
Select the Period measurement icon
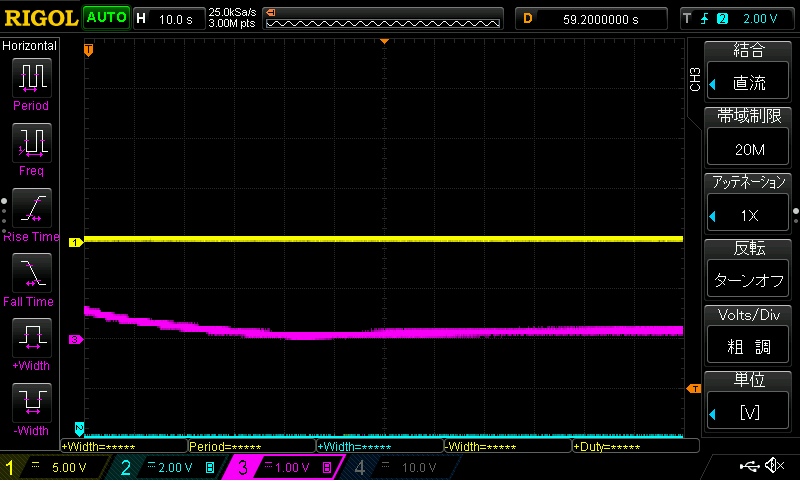[x=32, y=78]
